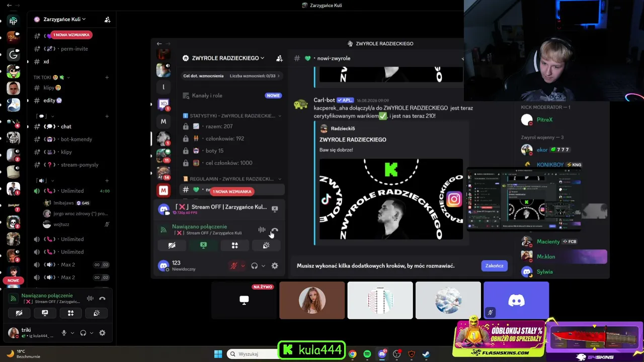Click hang-up icon in the streamed Discord window

[274, 230]
